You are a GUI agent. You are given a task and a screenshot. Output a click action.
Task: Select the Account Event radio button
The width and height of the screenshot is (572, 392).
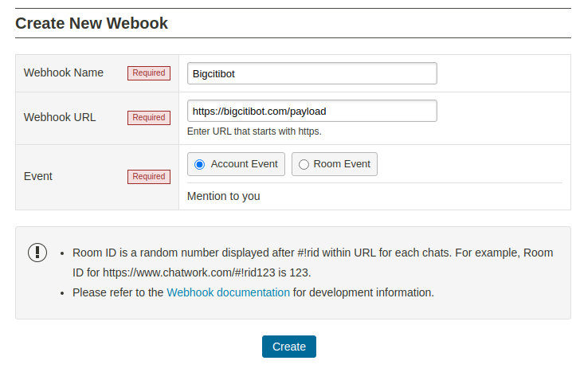pyautogui.click(x=200, y=164)
